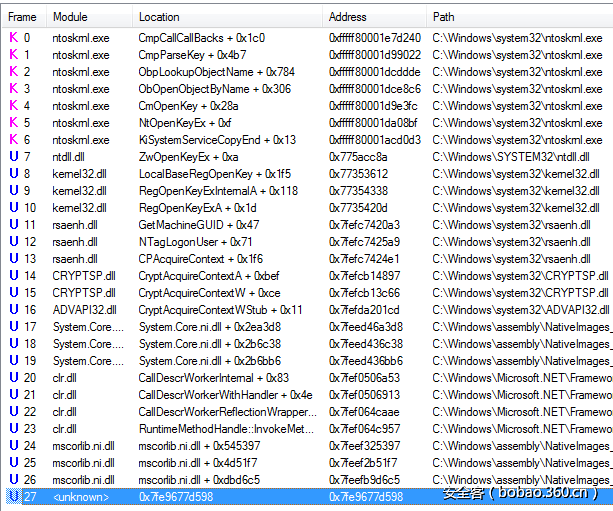This screenshot has height=511, width=613.
Task: Click the System.Core.ni.dll + 0x2ea3d8 location
Action: 210,327
